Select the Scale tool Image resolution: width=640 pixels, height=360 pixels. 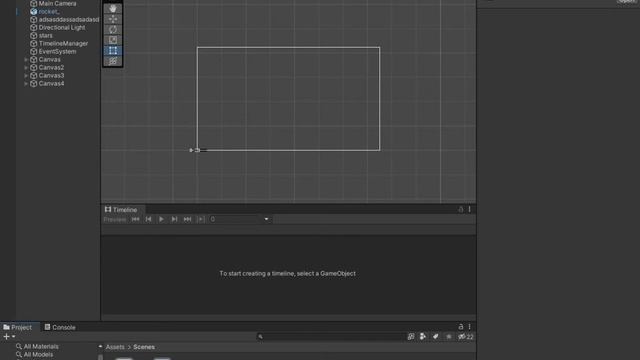click(113, 40)
